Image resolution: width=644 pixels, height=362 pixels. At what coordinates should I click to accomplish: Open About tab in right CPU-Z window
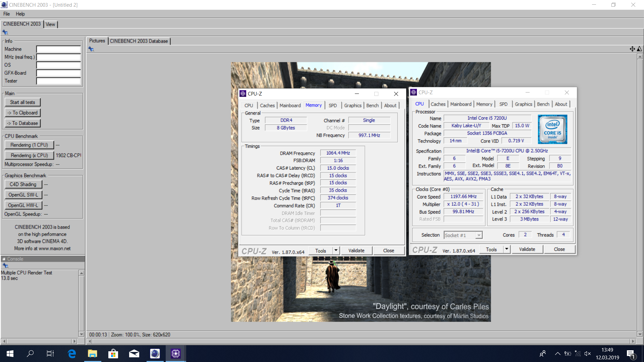[x=561, y=104]
